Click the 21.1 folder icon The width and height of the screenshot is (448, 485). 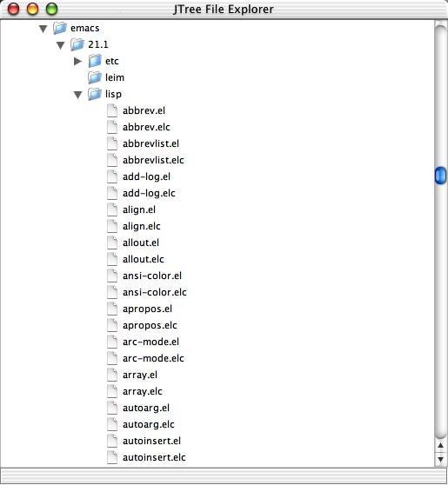point(77,44)
